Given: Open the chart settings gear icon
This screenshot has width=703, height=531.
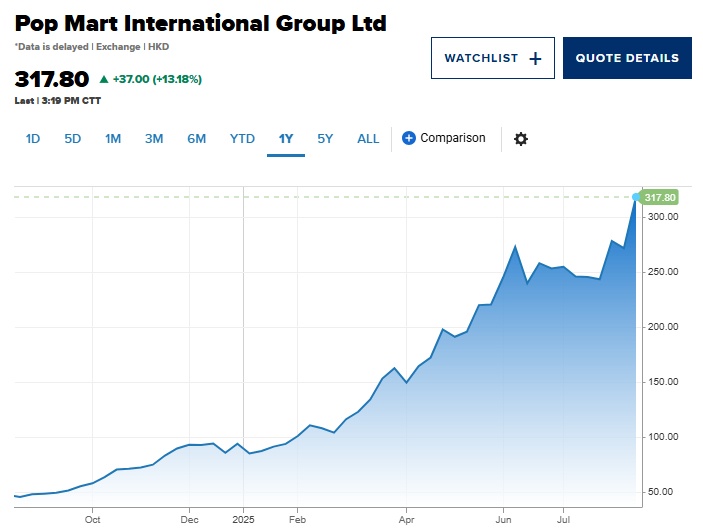Looking at the screenshot, I should tap(520, 139).
